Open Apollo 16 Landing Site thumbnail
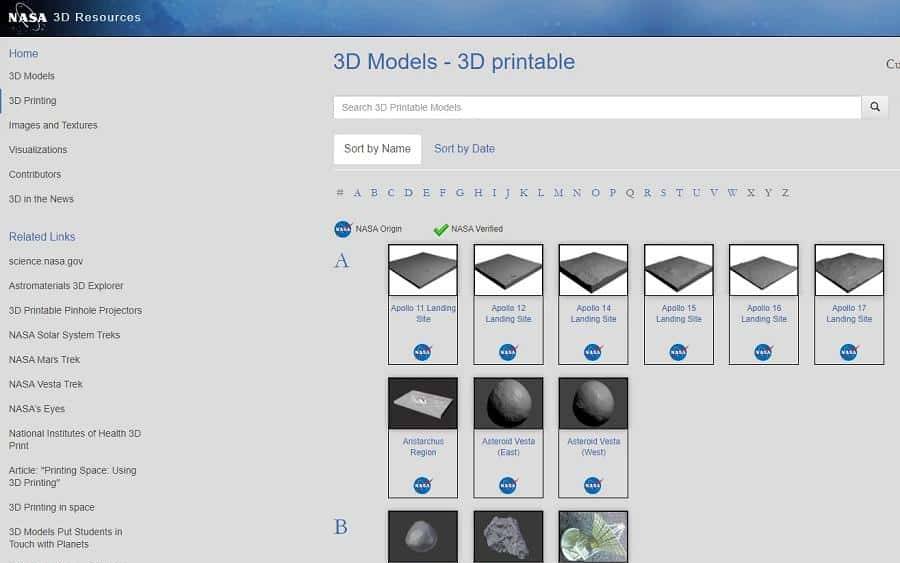 pos(763,270)
